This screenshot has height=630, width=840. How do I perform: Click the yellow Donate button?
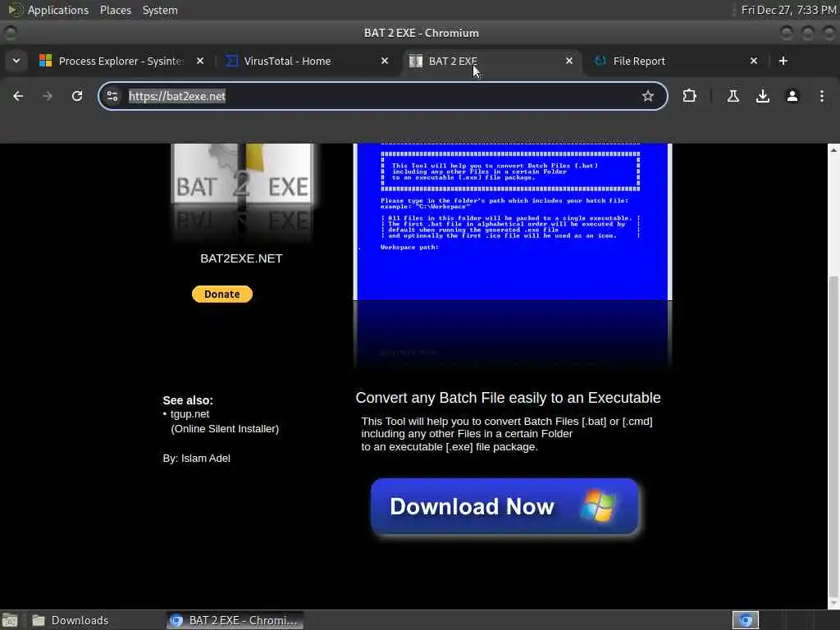coord(221,294)
